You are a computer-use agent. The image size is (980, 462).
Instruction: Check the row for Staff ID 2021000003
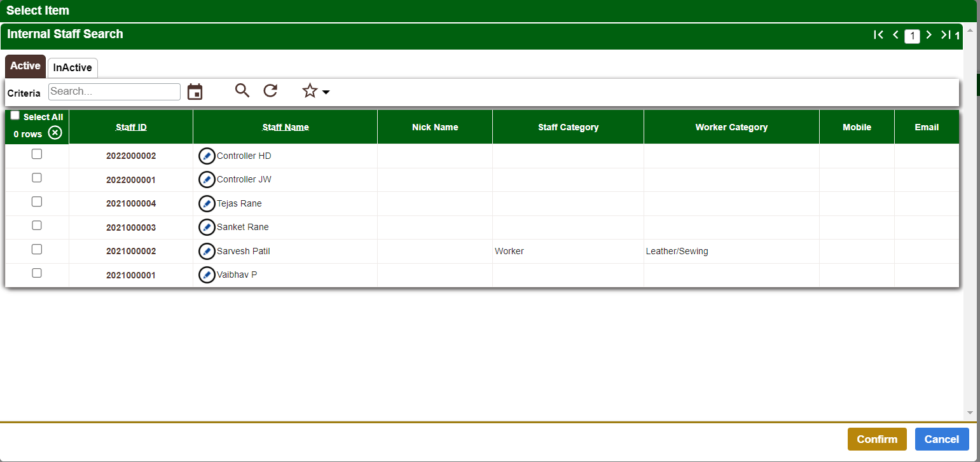coord(36,225)
